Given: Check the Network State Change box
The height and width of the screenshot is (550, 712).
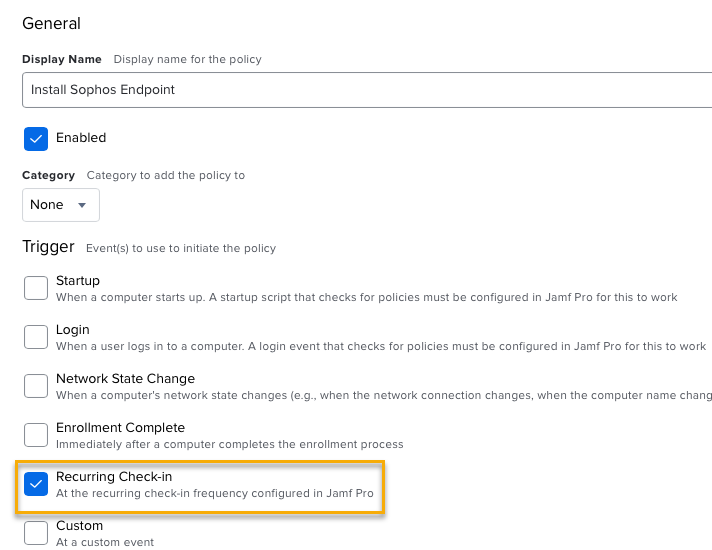Looking at the screenshot, I should pyautogui.click(x=36, y=386).
